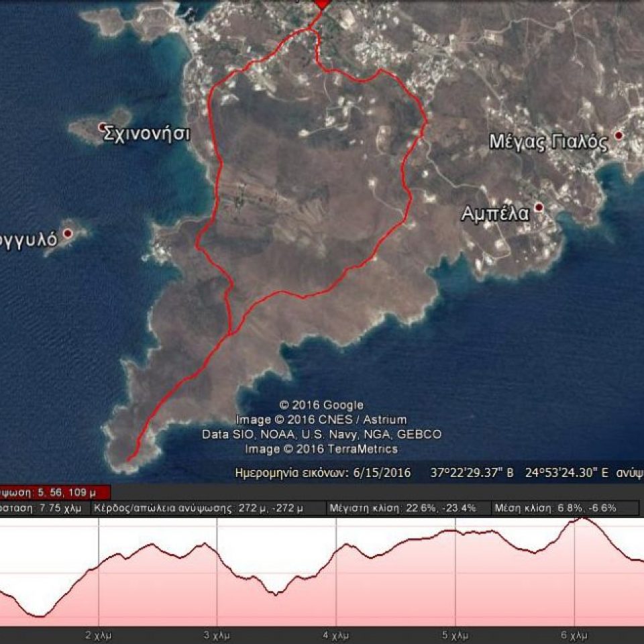
Task: Click the 4 χλμ axis label
Action: point(336,635)
